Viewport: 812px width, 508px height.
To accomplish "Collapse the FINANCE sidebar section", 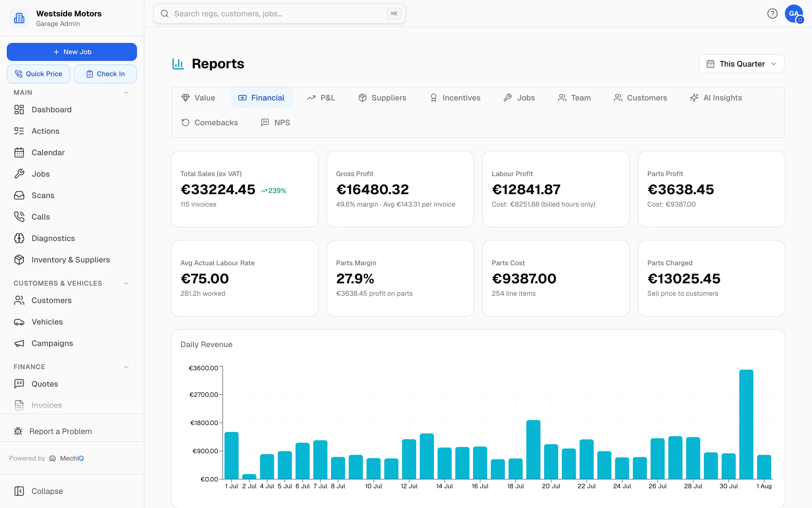I will click(126, 367).
